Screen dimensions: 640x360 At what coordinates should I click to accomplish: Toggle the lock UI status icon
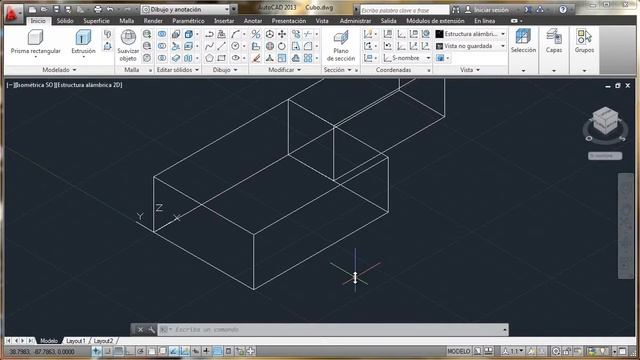[567, 351]
